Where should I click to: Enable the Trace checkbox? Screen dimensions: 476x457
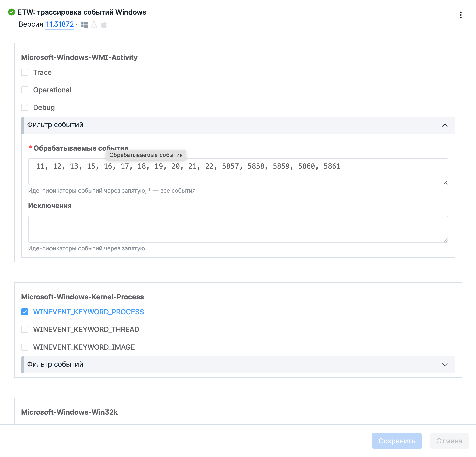coord(25,72)
